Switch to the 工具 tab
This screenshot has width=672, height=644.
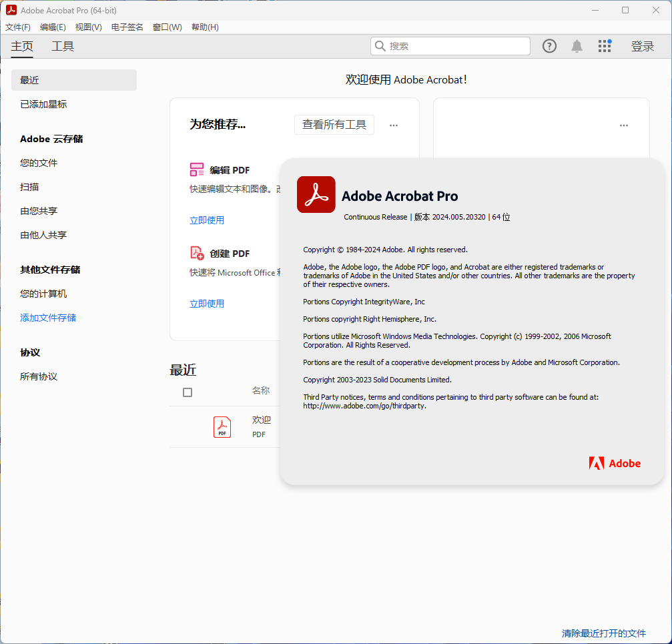pos(62,46)
